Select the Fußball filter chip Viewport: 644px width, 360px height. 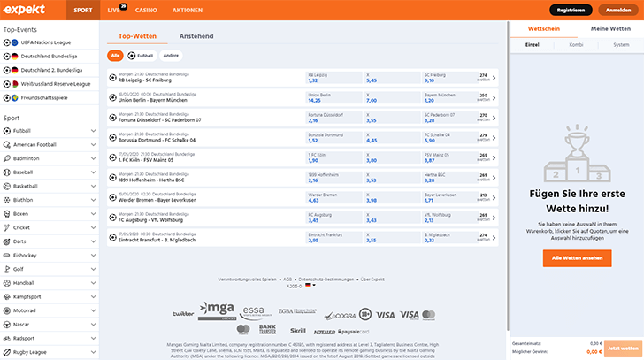141,56
